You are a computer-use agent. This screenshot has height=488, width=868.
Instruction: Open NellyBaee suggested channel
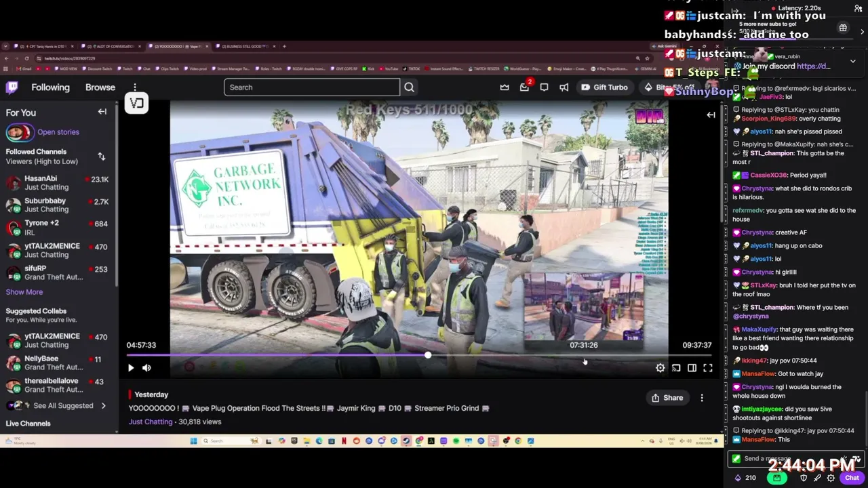[57, 363]
